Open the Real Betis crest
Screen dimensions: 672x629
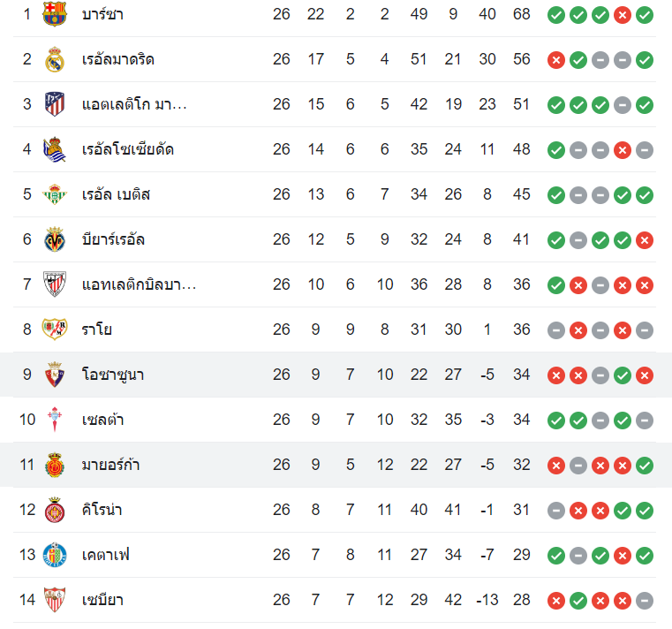(55, 194)
